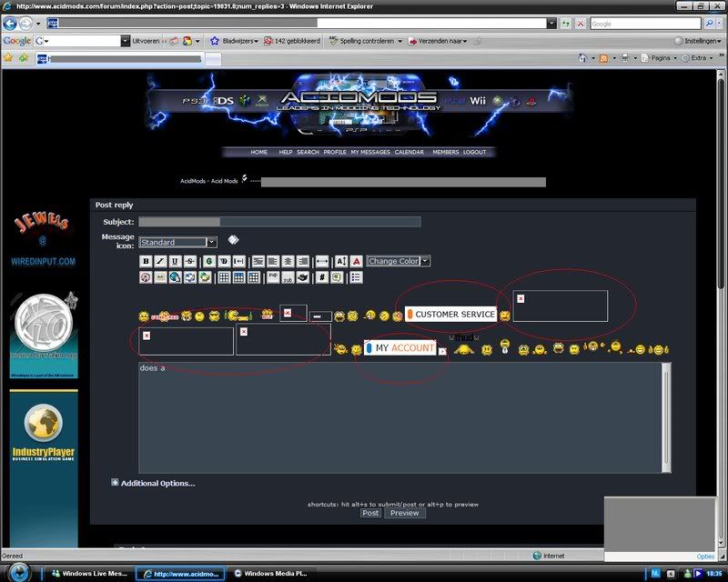Click the message textarea vertical scrollbar

point(666,417)
